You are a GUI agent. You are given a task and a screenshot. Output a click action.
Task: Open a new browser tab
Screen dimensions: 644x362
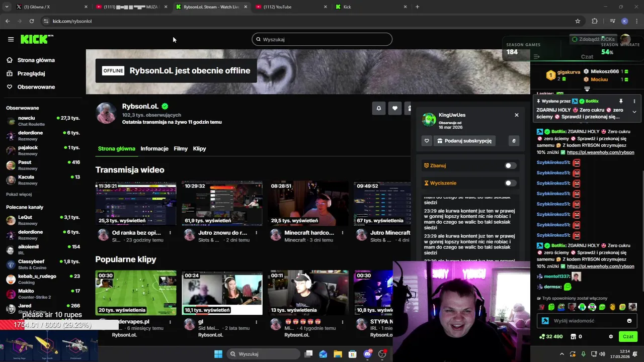coord(417,7)
